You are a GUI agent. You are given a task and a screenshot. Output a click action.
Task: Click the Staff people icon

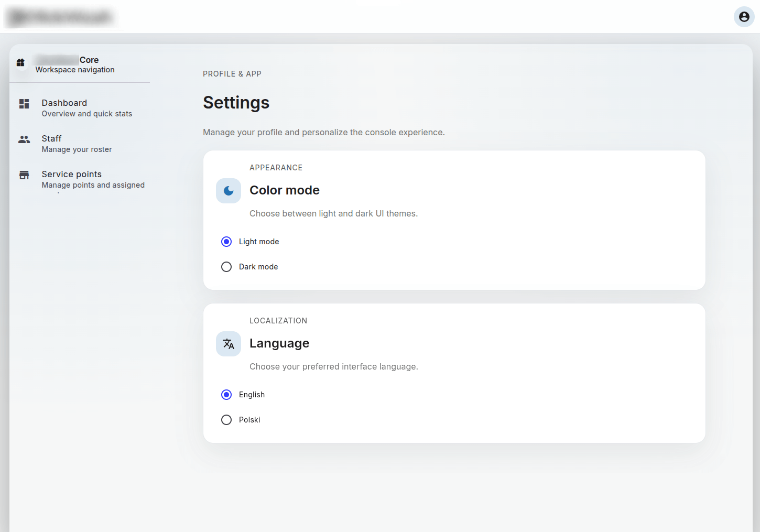[x=24, y=139]
